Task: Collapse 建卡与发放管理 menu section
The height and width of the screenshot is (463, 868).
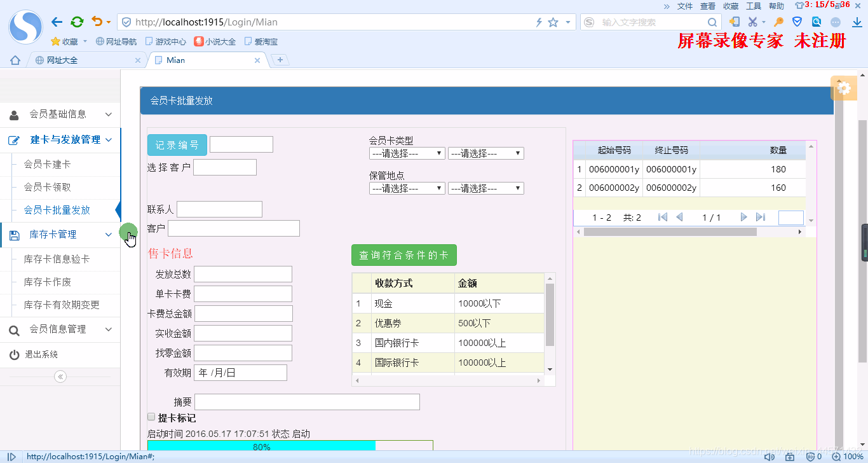Action: click(x=60, y=140)
